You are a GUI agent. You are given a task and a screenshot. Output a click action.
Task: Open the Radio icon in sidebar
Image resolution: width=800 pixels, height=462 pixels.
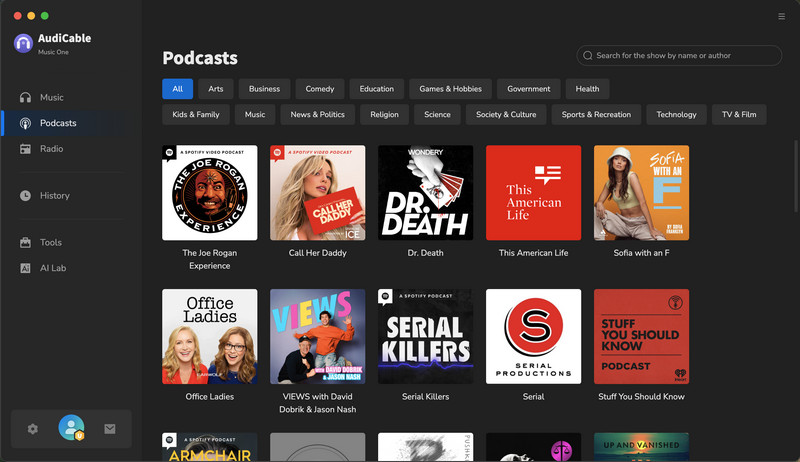click(x=26, y=149)
